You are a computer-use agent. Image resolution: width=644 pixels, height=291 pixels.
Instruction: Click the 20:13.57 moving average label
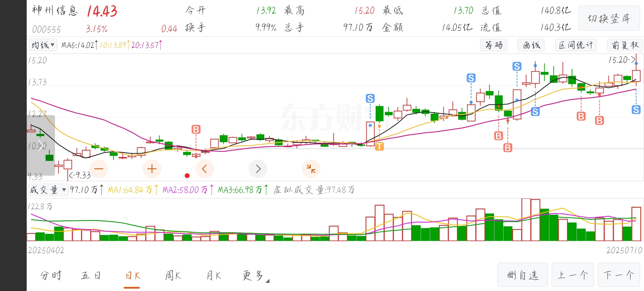(147, 45)
